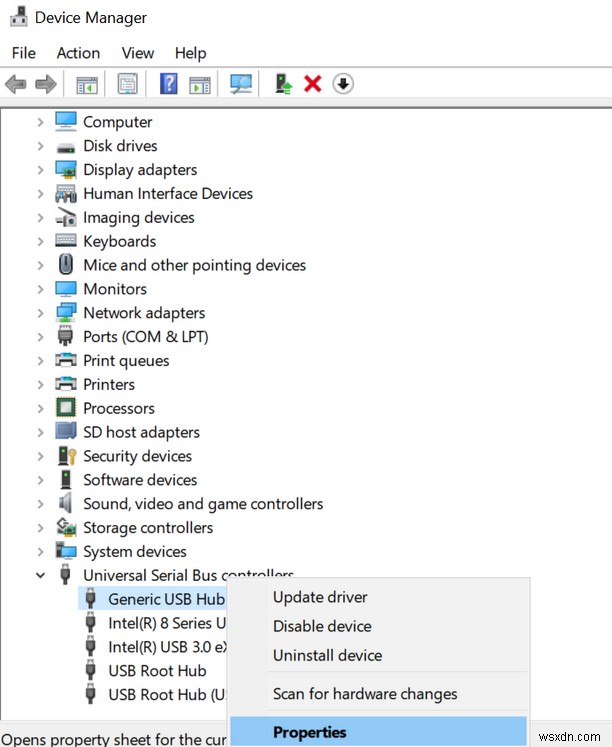Click the Disable device down-arrow icon
The image size is (612, 747).
click(343, 84)
